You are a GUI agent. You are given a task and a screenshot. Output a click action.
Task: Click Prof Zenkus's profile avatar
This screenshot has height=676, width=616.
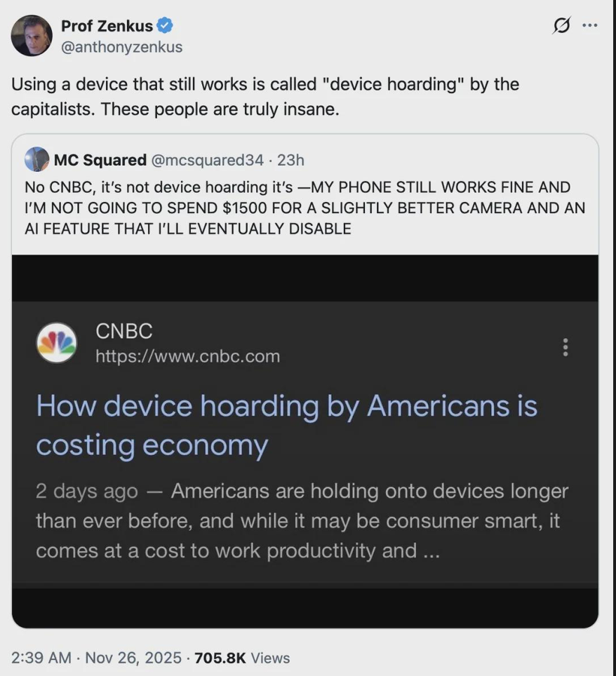(32, 36)
